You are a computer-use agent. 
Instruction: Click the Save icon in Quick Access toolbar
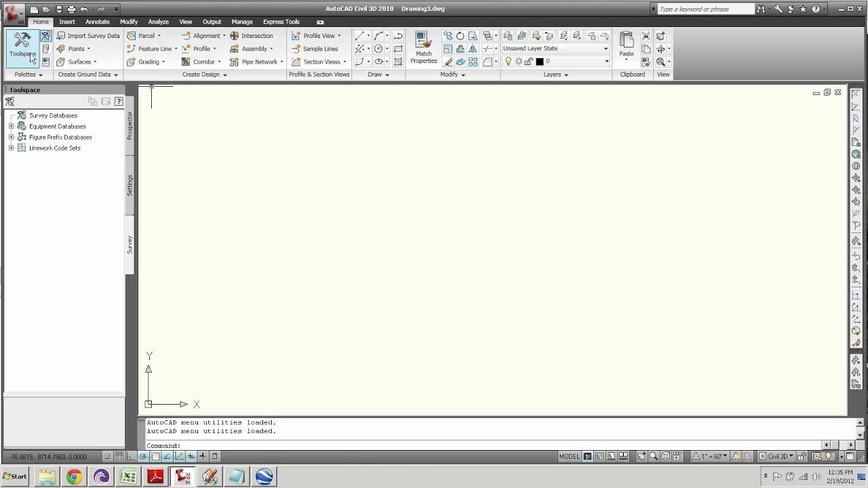coord(59,9)
